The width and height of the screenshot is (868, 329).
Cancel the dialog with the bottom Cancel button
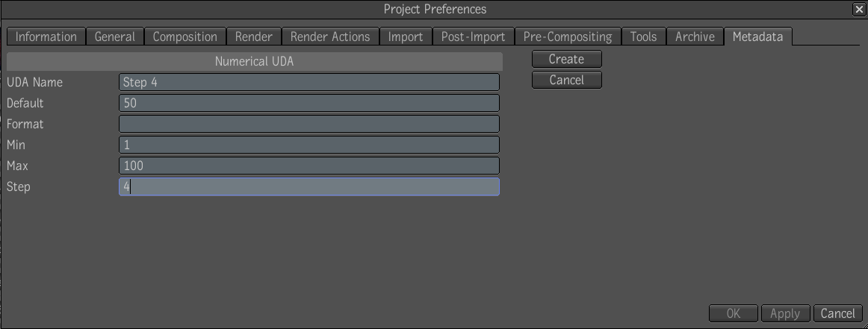(x=837, y=313)
